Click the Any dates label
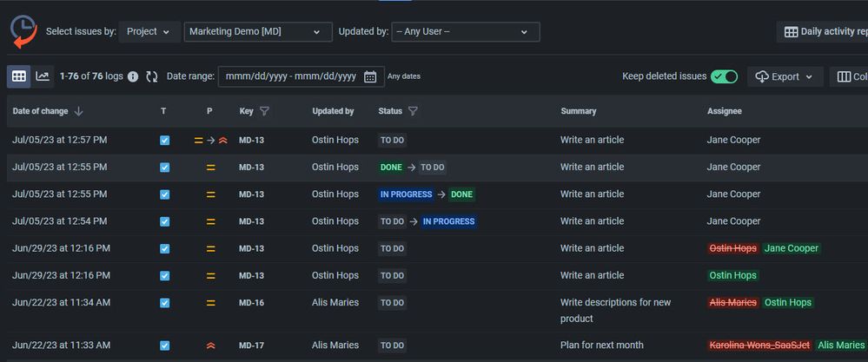This screenshot has width=868, height=362. coord(403,76)
